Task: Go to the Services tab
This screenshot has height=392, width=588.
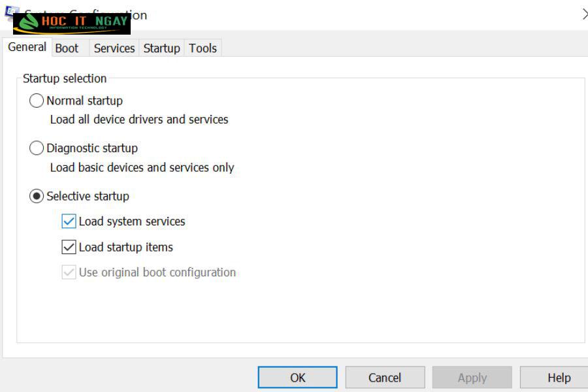Action: point(114,48)
